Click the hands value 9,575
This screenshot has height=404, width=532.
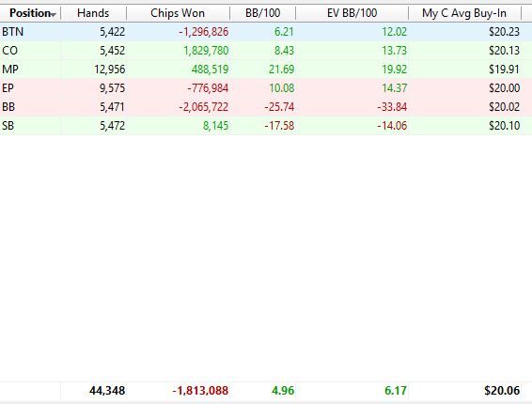tap(112, 88)
